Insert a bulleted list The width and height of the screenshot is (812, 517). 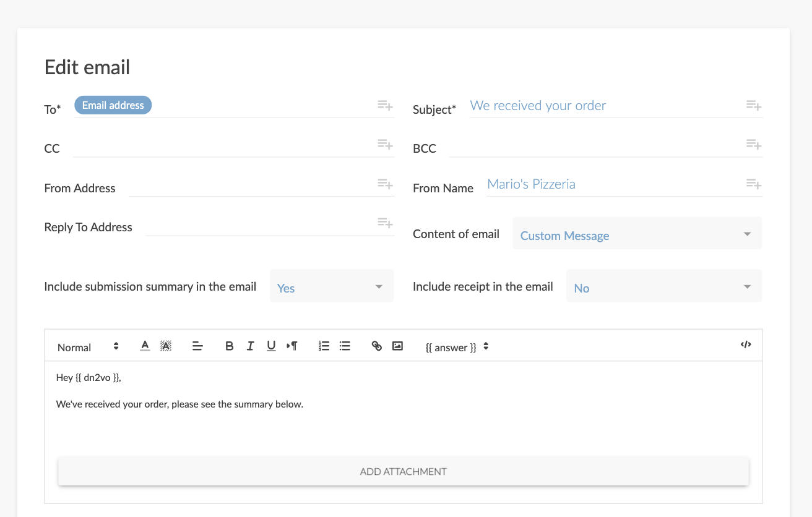tap(345, 346)
